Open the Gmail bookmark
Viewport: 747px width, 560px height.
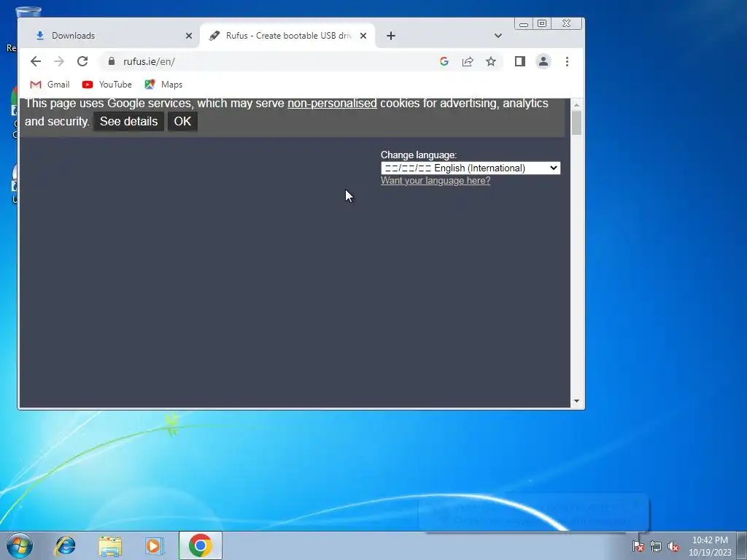pos(50,85)
